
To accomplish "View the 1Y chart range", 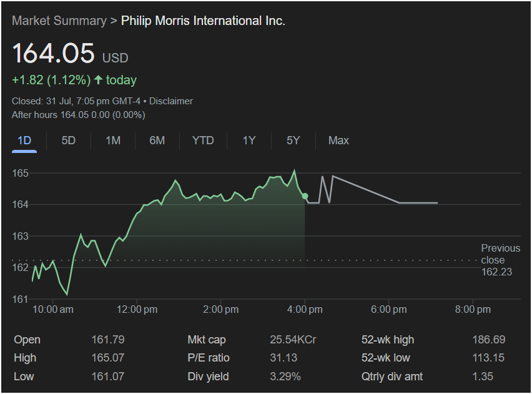I will [249, 140].
